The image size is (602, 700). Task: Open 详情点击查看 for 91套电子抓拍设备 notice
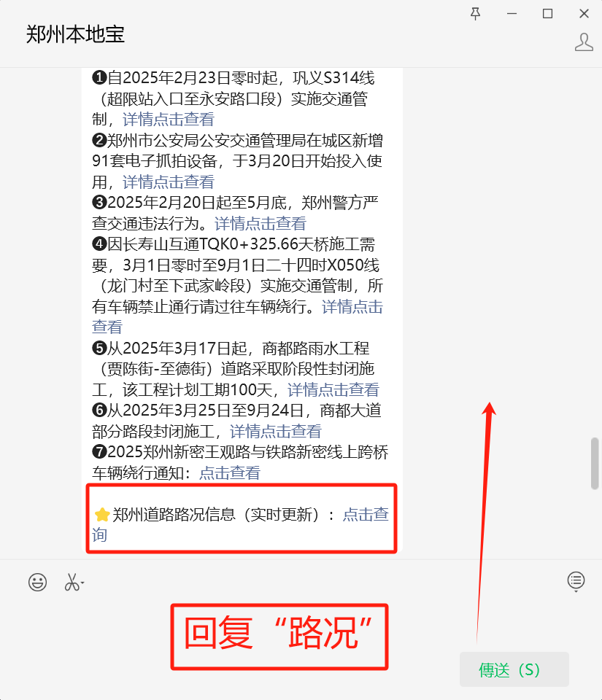tap(169, 182)
